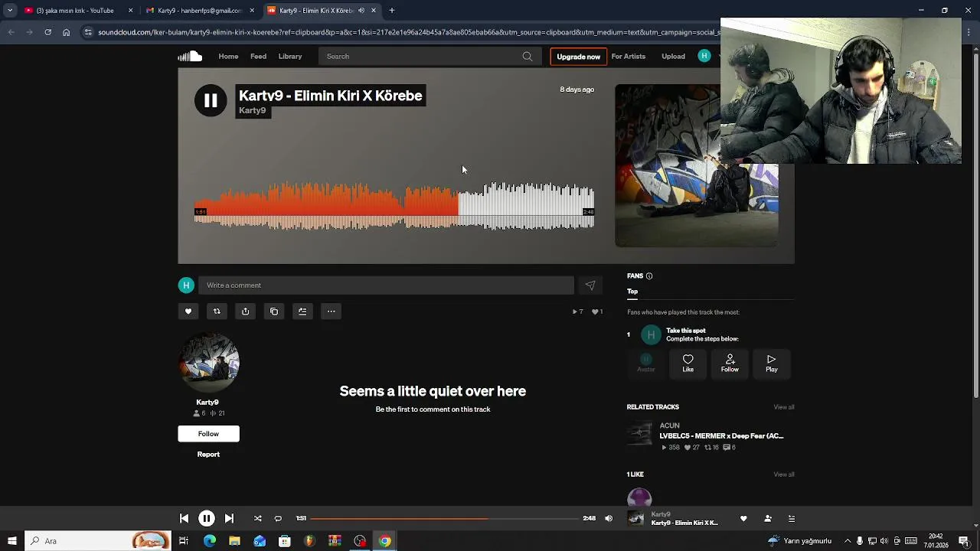Open the Karty9 artist link under title
Image resolution: width=980 pixels, height=551 pixels.
point(252,110)
